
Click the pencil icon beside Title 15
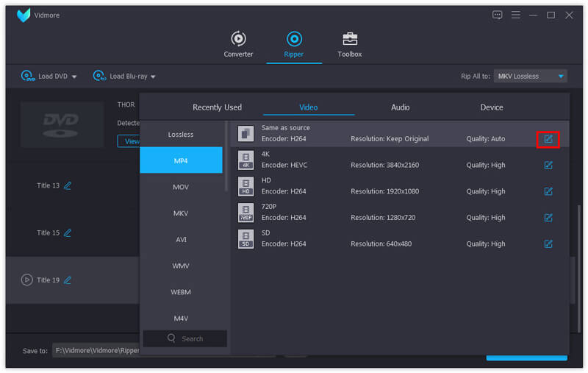[68, 232]
